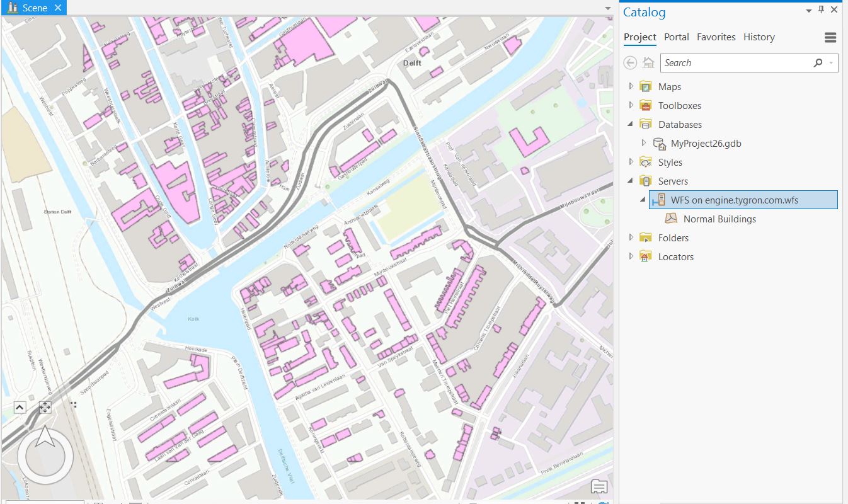Click the Catalog back arrow button
Viewport: 848px width, 504px height.
coord(630,63)
